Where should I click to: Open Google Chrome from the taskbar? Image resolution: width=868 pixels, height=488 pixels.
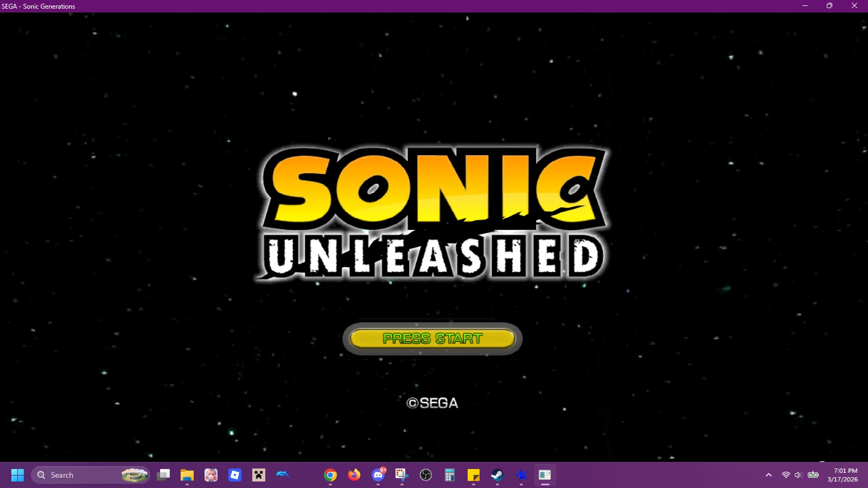tap(330, 475)
